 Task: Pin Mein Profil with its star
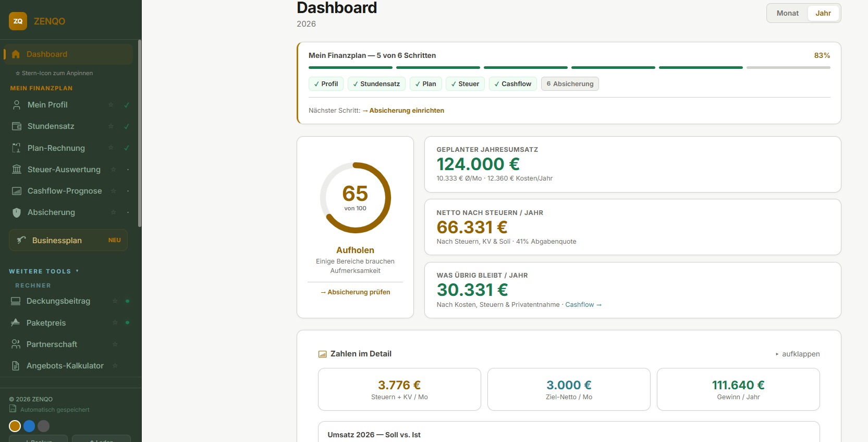click(x=111, y=105)
